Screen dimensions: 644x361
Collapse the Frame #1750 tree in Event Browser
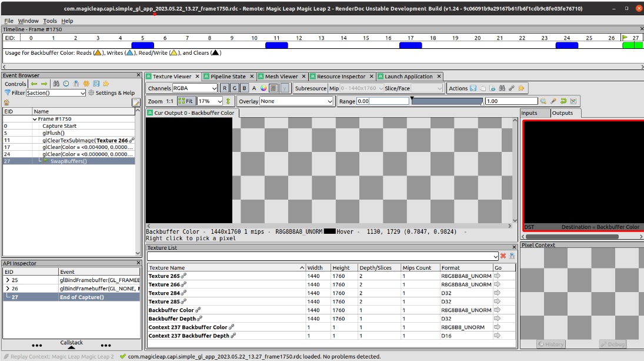point(35,118)
